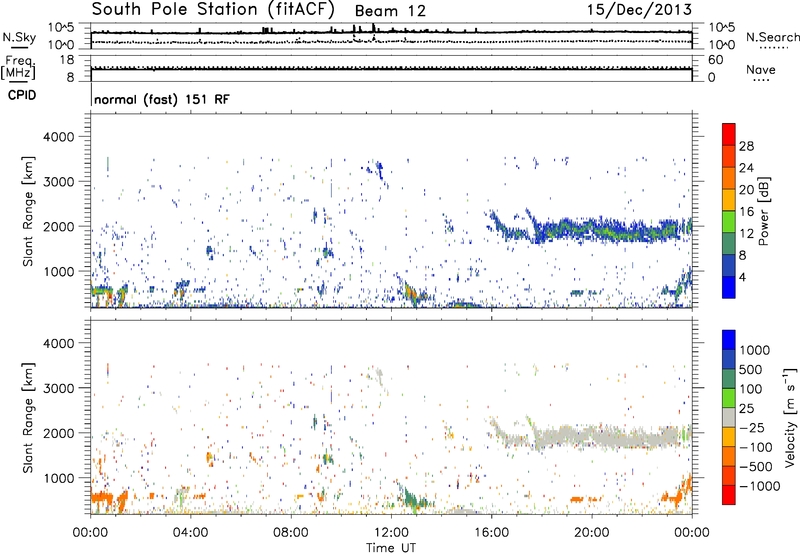Image resolution: width=800 pixels, height=554 pixels.
Task: Click the '20:00' time tick label
Action: pos(591,533)
